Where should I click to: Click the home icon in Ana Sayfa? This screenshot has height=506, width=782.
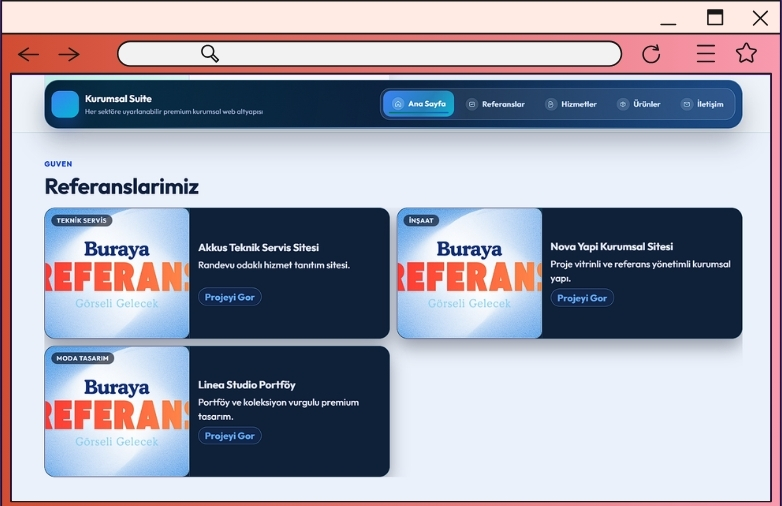pos(398,104)
